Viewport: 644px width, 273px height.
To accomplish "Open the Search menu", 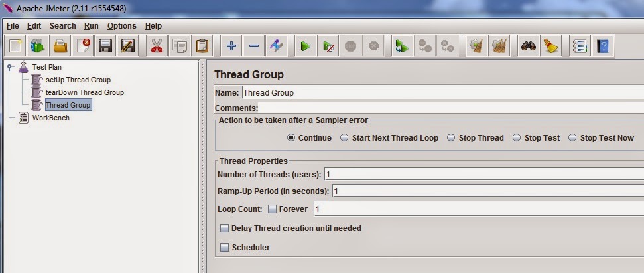I will click(63, 25).
